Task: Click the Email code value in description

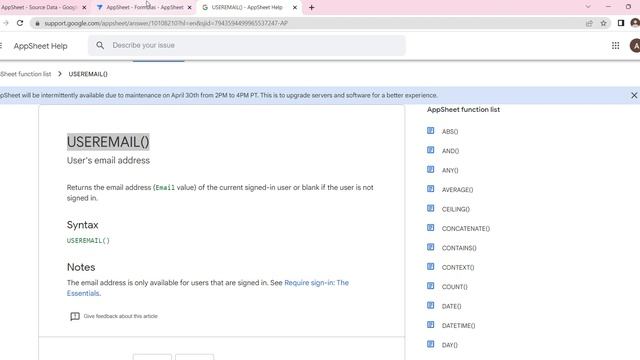Action: point(165,188)
